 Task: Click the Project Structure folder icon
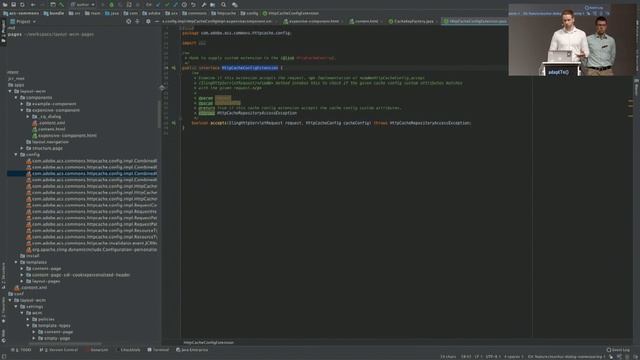tap(213, 4)
